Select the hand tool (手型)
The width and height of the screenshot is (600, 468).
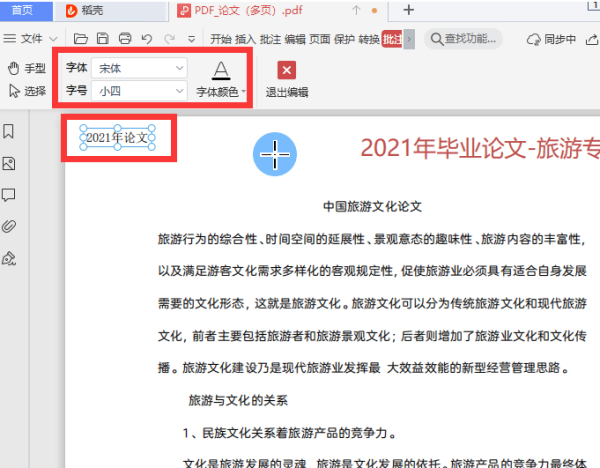pos(27,68)
